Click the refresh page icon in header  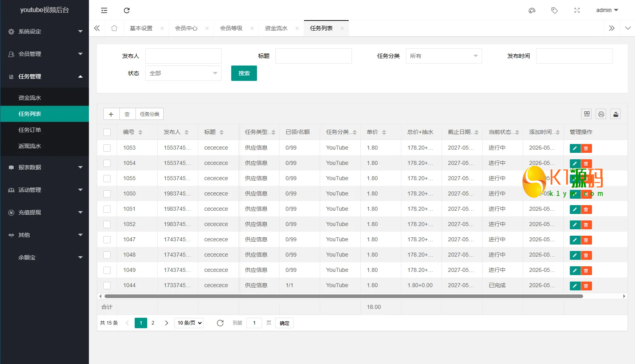(127, 10)
